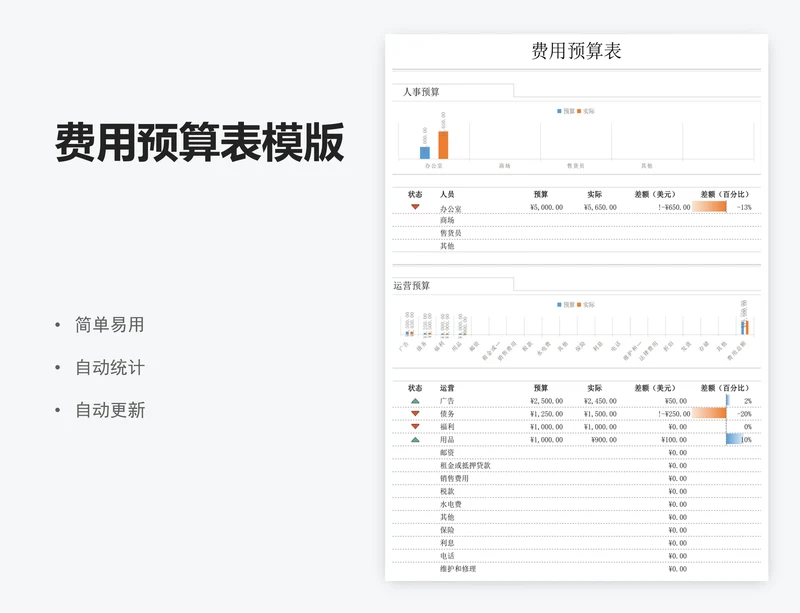Click the blue 预算 legend marker in 人事预算 chart
This screenshot has width=800, height=613.
point(559,111)
